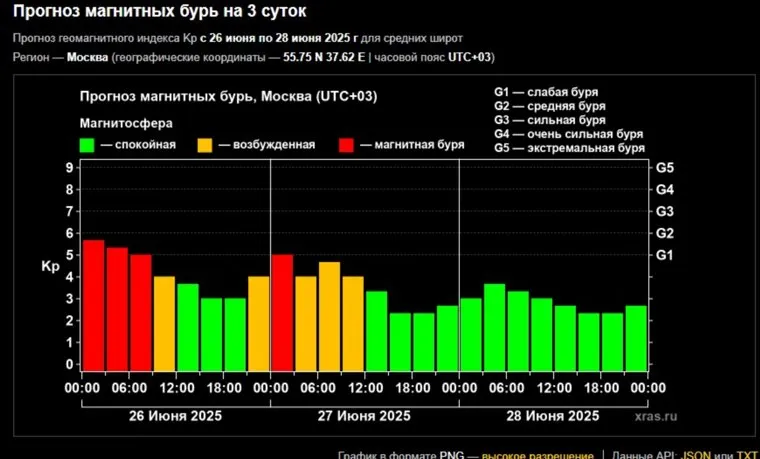Click the G1 label on right axis

(x=664, y=255)
